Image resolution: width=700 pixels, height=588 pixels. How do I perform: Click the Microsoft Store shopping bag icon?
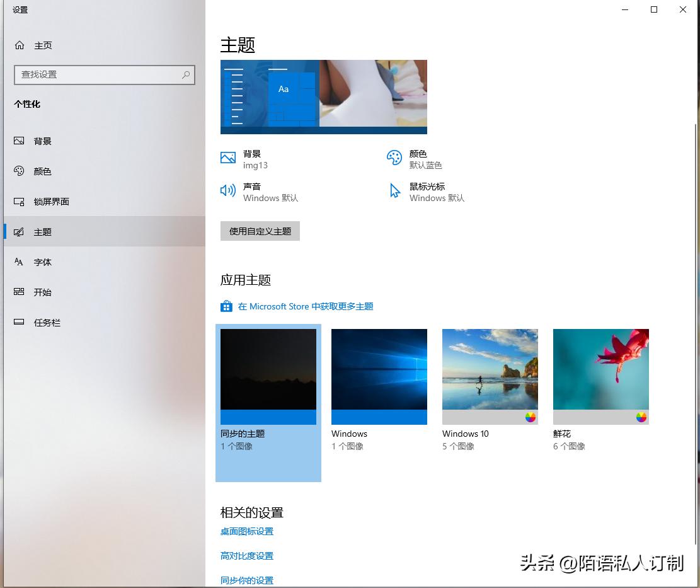point(226,306)
